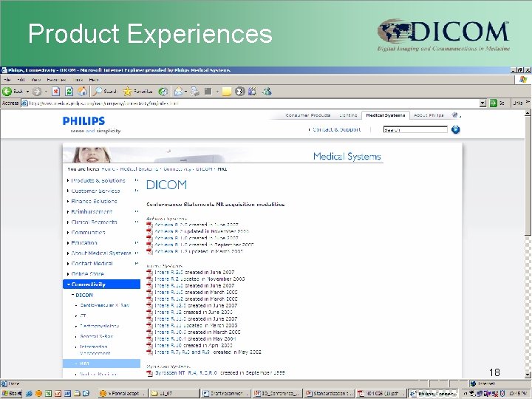Click the round gray X toolbar icon
532x399 pixels.
coord(240,92)
